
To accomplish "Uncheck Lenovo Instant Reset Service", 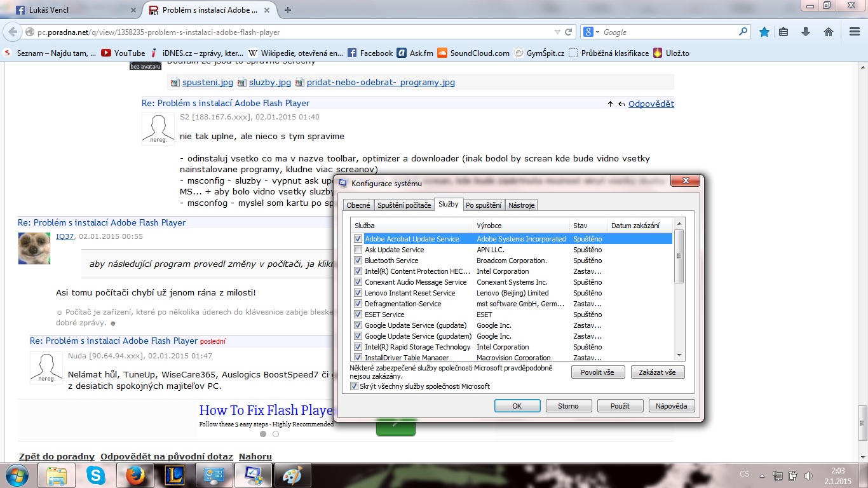I will 358,293.
